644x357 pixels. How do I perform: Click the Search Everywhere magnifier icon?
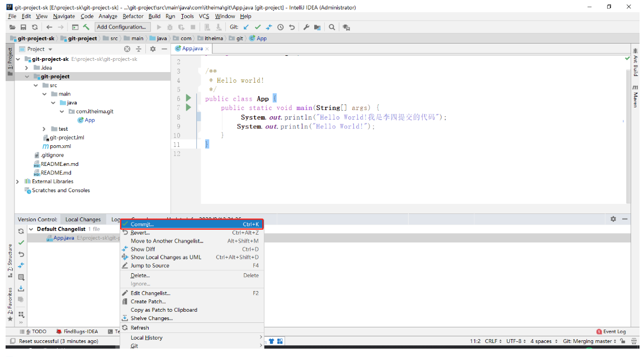click(x=332, y=27)
